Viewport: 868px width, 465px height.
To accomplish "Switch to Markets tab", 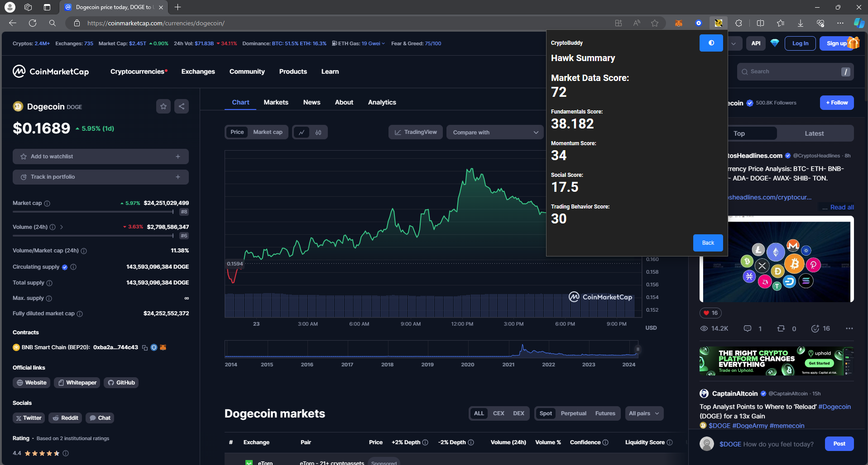I will click(x=276, y=102).
